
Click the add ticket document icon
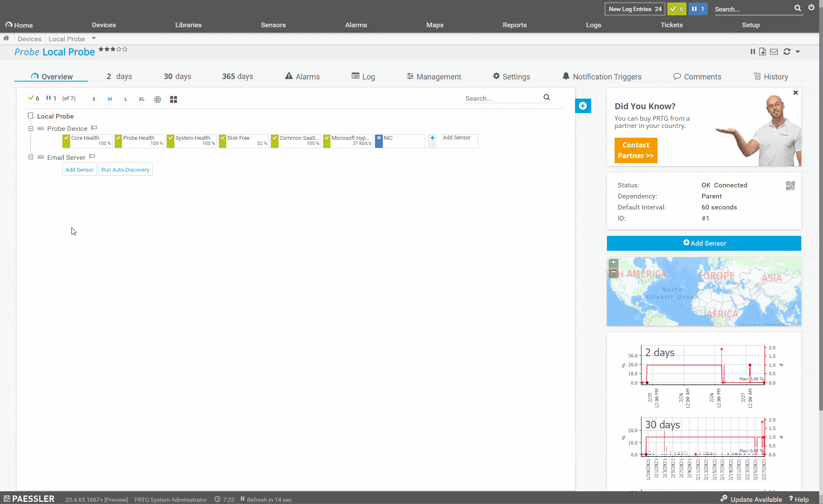coord(763,51)
